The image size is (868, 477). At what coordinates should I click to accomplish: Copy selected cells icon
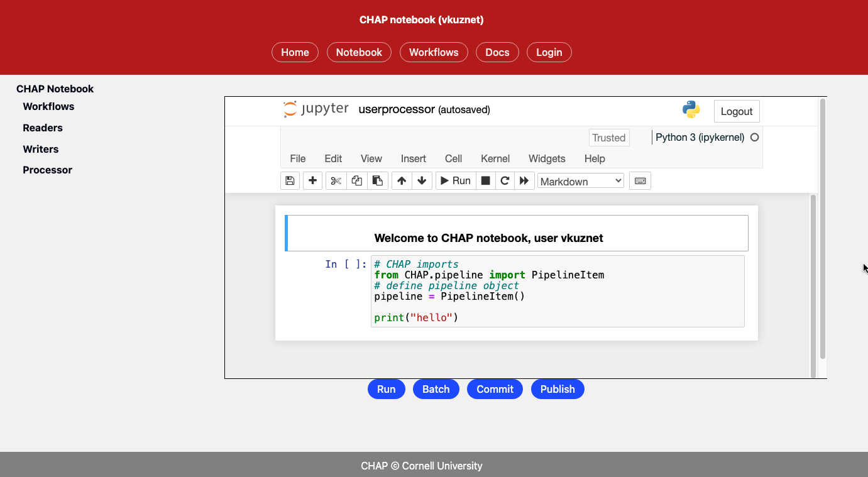coord(357,181)
